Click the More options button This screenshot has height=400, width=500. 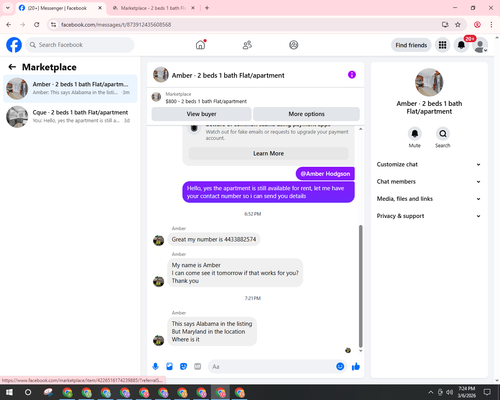coord(306,114)
